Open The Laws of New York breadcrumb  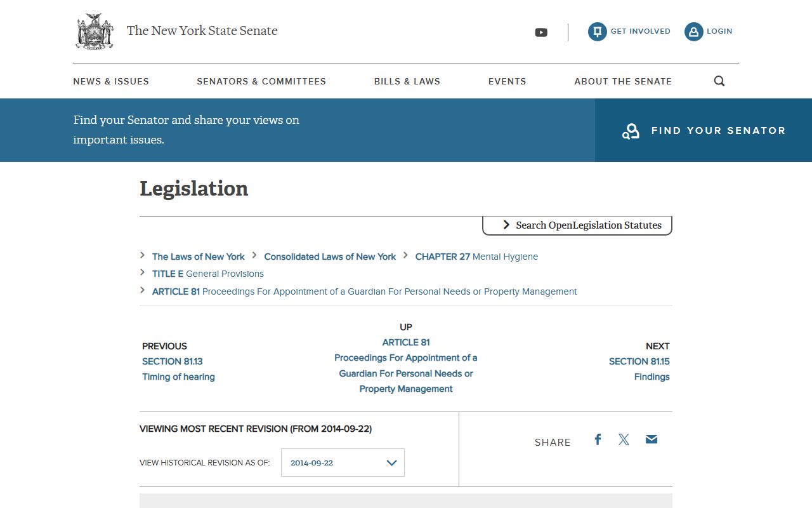pos(199,257)
